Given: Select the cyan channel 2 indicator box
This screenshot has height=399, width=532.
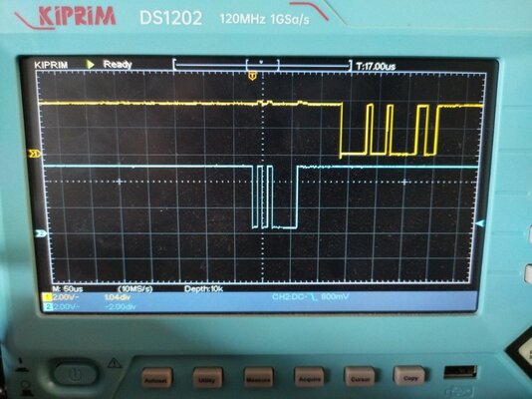Looking at the screenshot, I should [49, 307].
